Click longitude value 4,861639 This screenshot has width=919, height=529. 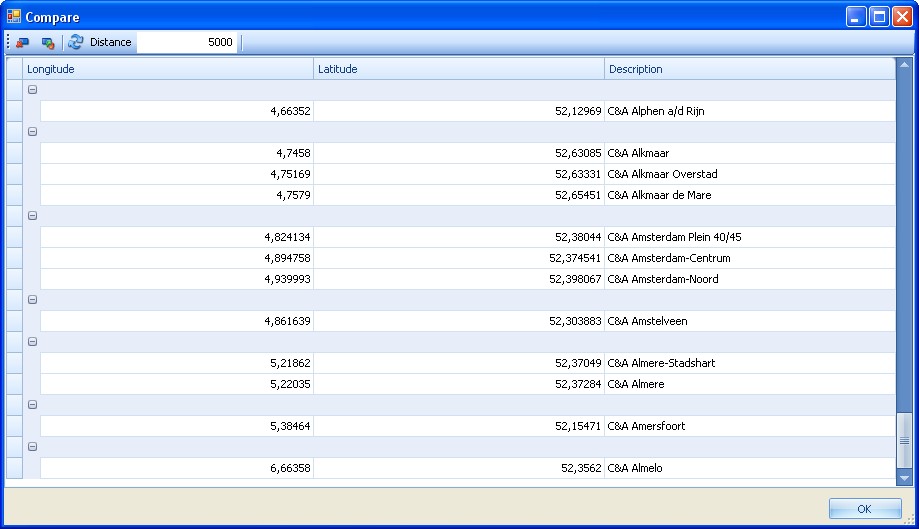(x=287, y=321)
